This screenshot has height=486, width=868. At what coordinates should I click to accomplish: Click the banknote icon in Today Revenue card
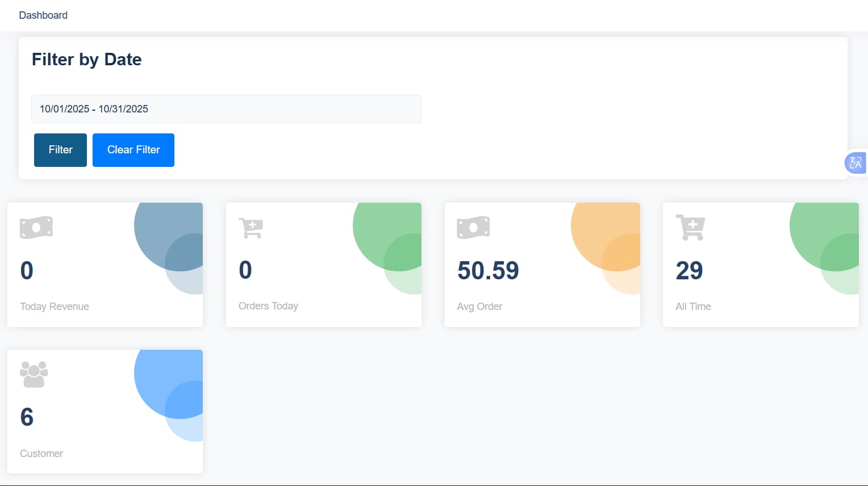[36, 228]
